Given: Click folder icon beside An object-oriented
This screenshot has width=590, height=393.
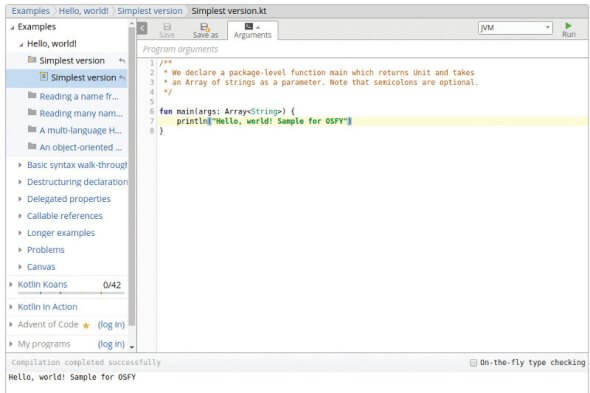Looking at the screenshot, I should pos(32,146).
